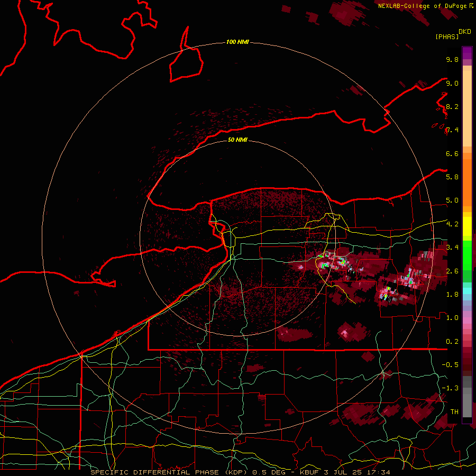
Task: Click the yellow segment of the color bar
Action: [467, 226]
